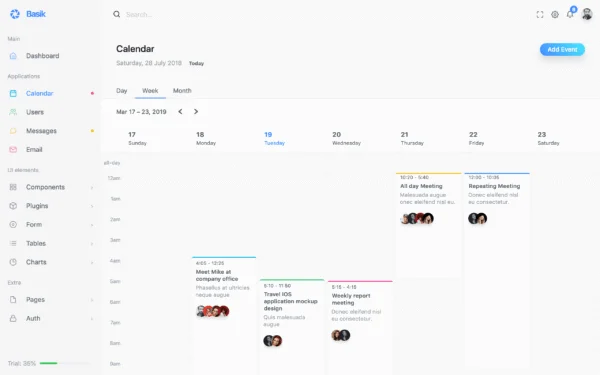The height and width of the screenshot is (375, 600).
Task: Click the Basik logo icon
Action: coord(15,14)
